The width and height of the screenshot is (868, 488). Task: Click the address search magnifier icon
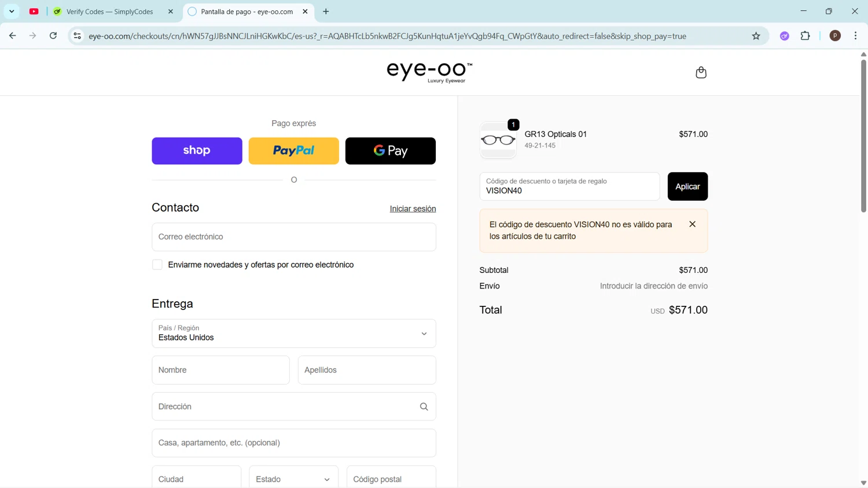click(424, 406)
